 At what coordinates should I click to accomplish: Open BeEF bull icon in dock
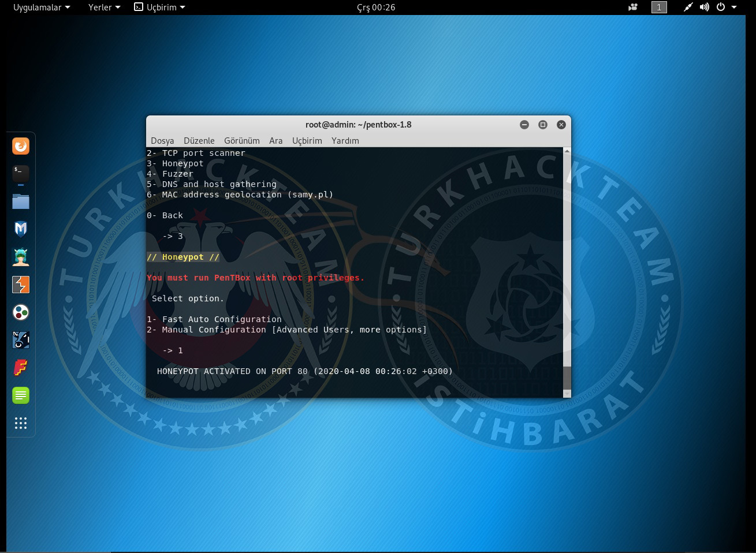[x=21, y=340]
